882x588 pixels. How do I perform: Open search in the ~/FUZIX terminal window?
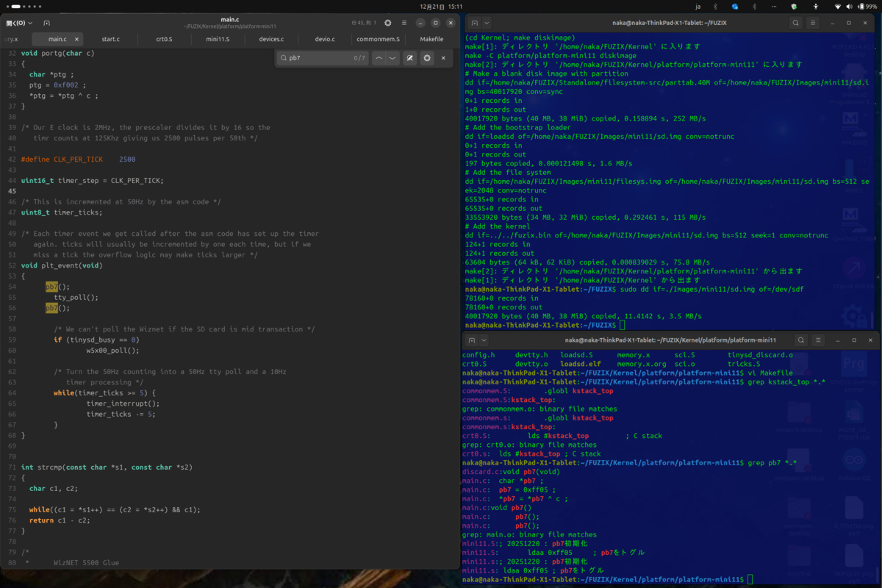pyautogui.click(x=796, y=23)
